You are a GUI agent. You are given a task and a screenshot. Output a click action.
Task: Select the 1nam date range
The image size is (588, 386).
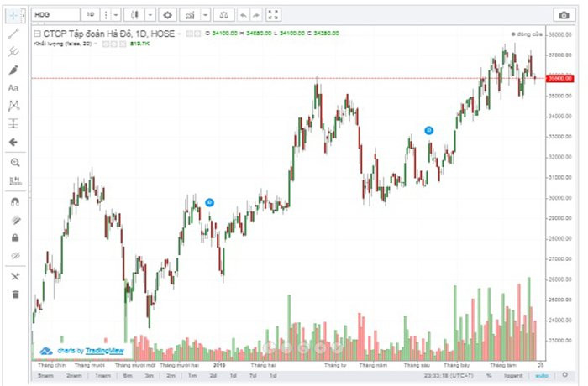coord(102,376)
